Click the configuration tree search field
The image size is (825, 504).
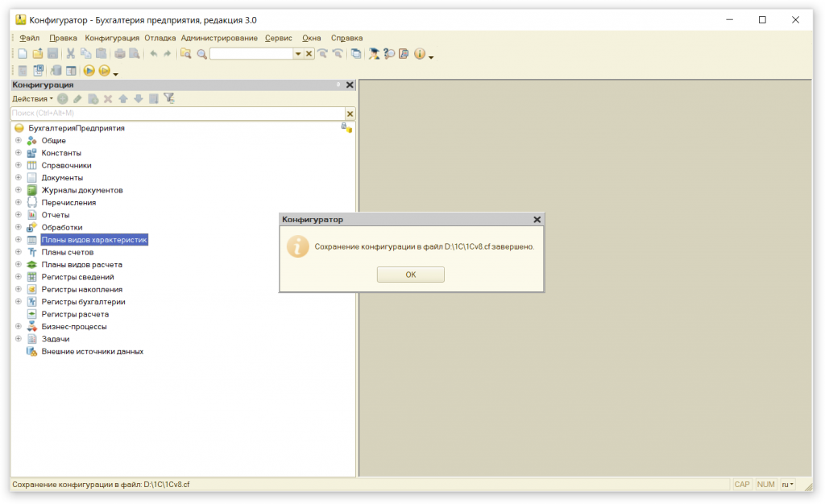[177, 114]
